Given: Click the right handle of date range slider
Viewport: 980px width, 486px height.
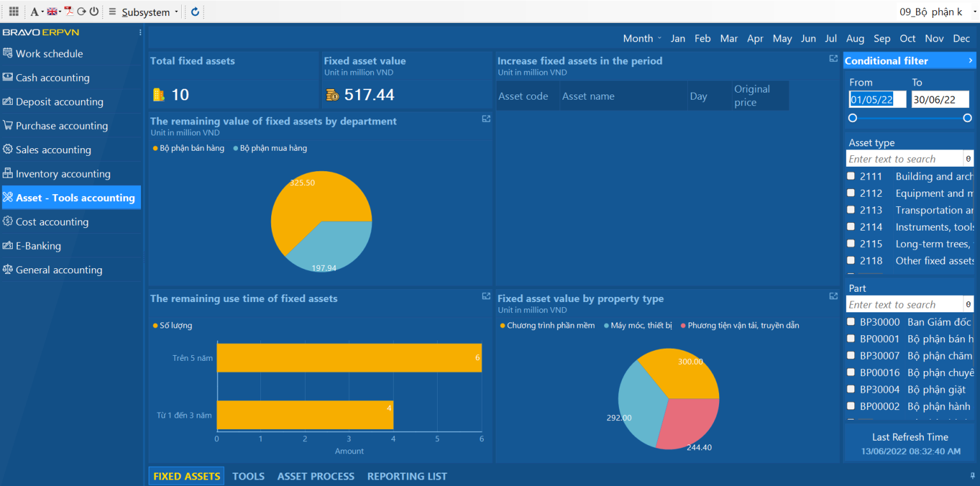Looking at the screenshot, I should [967, 118].
